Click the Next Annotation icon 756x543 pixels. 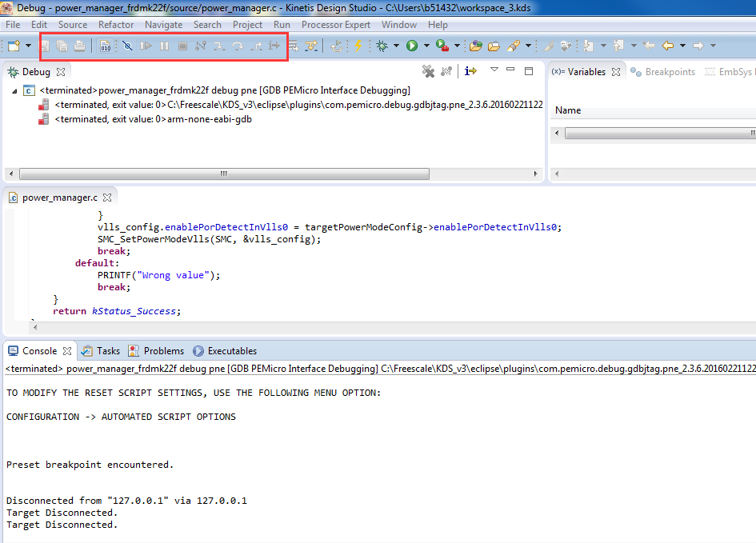click(589, 46)
